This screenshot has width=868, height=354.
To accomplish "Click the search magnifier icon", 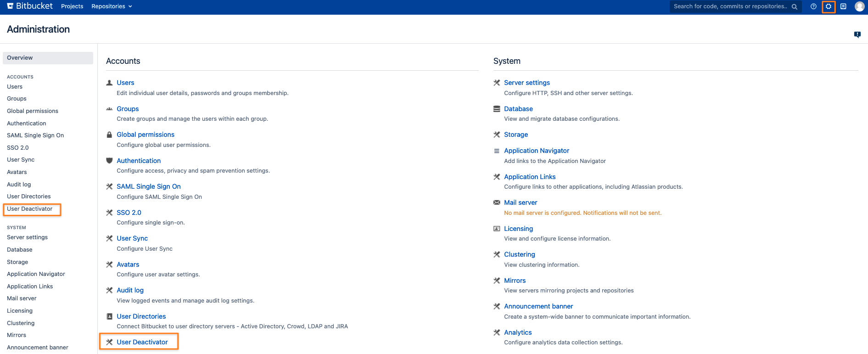I will 795,7.
